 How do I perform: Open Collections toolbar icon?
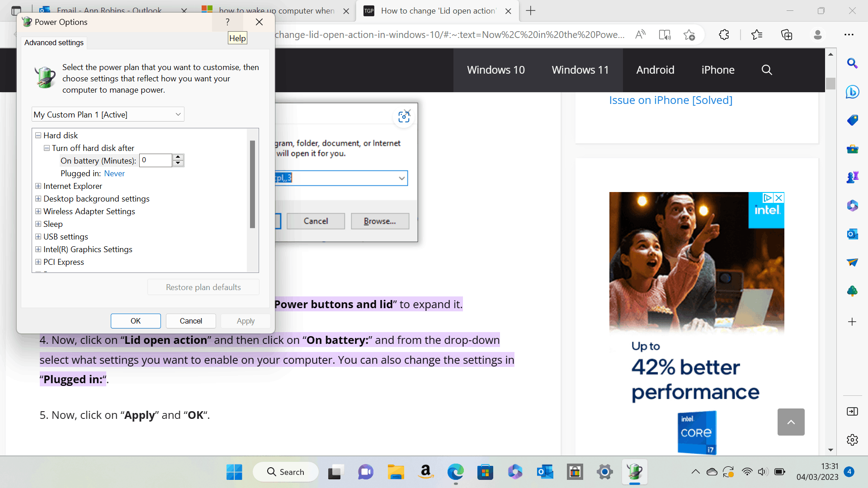[787, 35]
